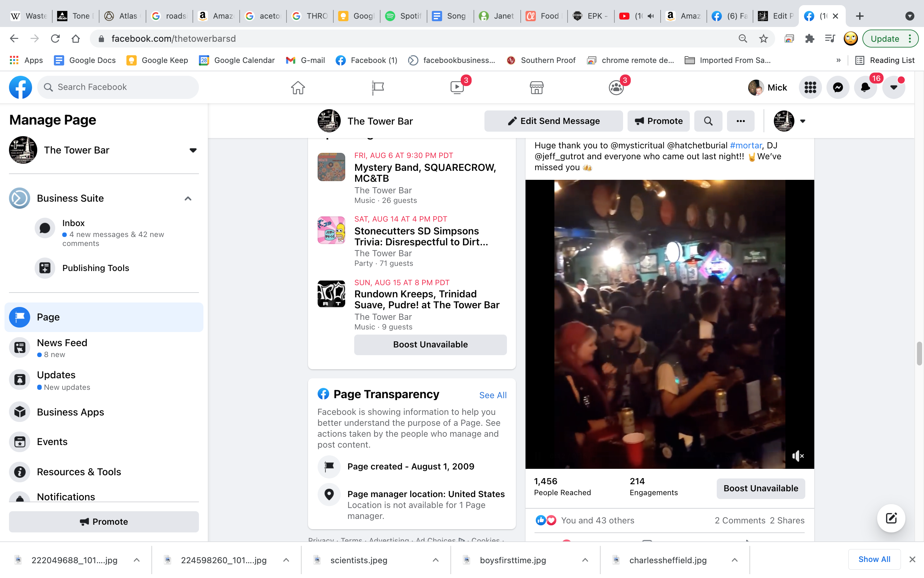Click the compose new message floating icon
This screenshot has width=924, height=578.
891,518
